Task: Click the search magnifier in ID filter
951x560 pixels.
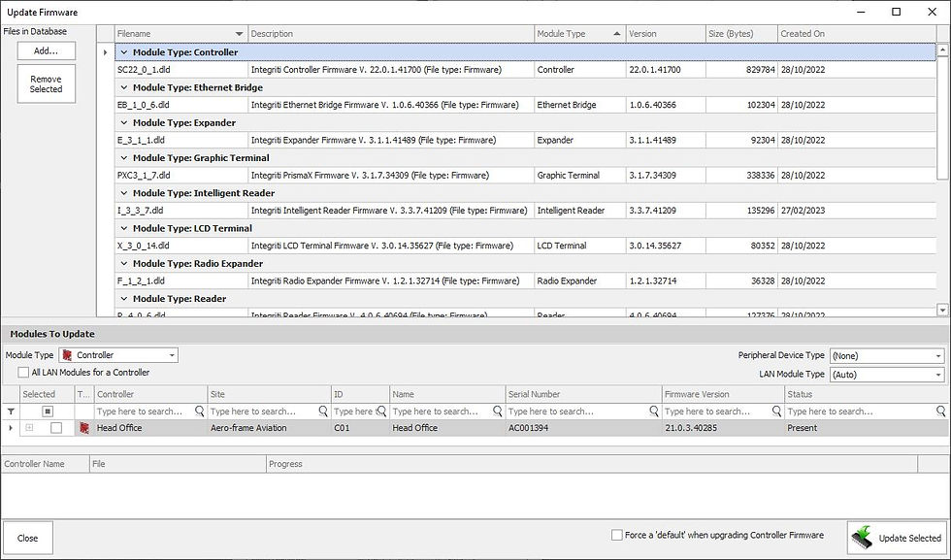Action: (381, 412)
